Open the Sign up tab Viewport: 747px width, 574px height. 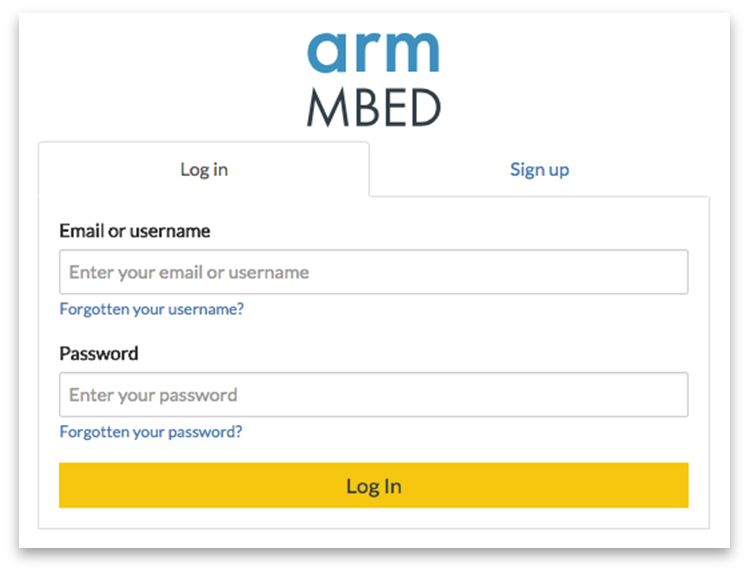(x=539, y=169)
